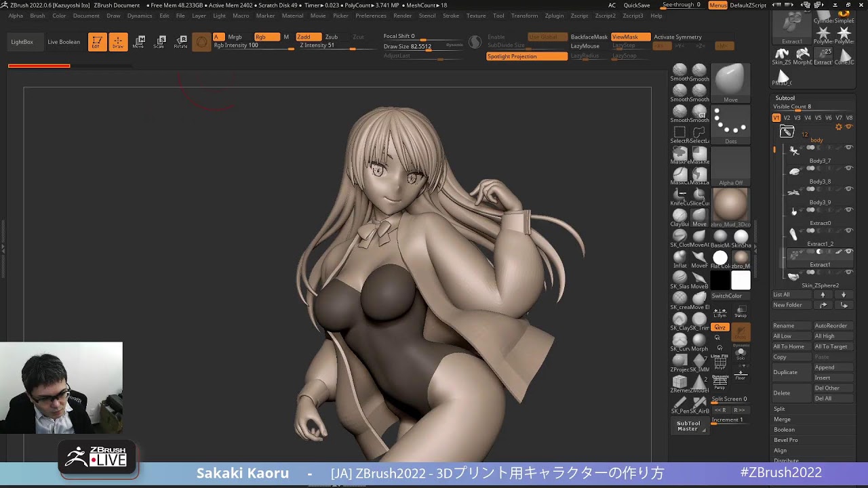The height and width of the screenshot is (488, 868).
Task: Open the Zplugin menu
Action: click(x=554, y=16)
